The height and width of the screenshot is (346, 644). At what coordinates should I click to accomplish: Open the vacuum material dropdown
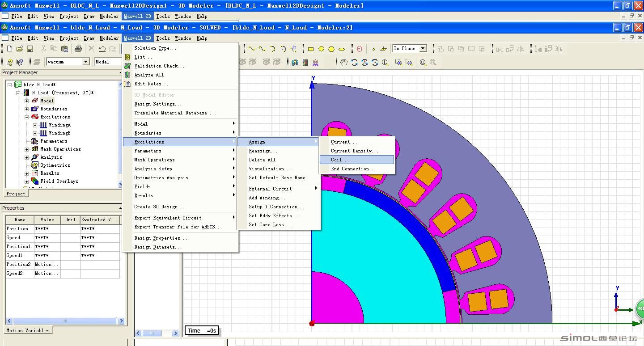tap(85, 62)
